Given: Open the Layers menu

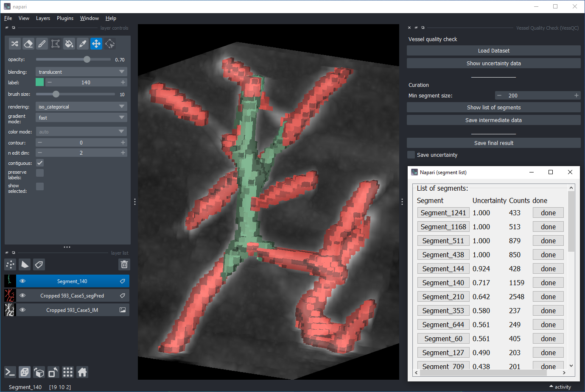Looking at the screenshot, I should tap(43, 18).
